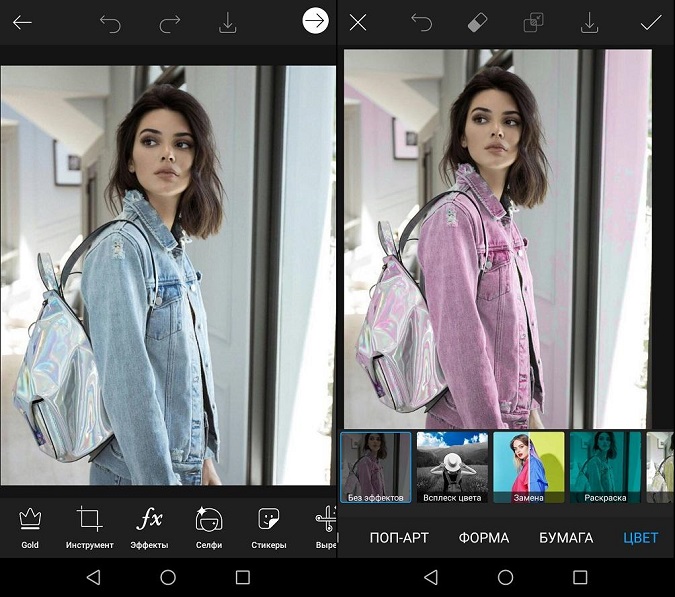The image size is (675, 597).
Task: Tap the white circled next arrow
Action: (x=316, y=21)
